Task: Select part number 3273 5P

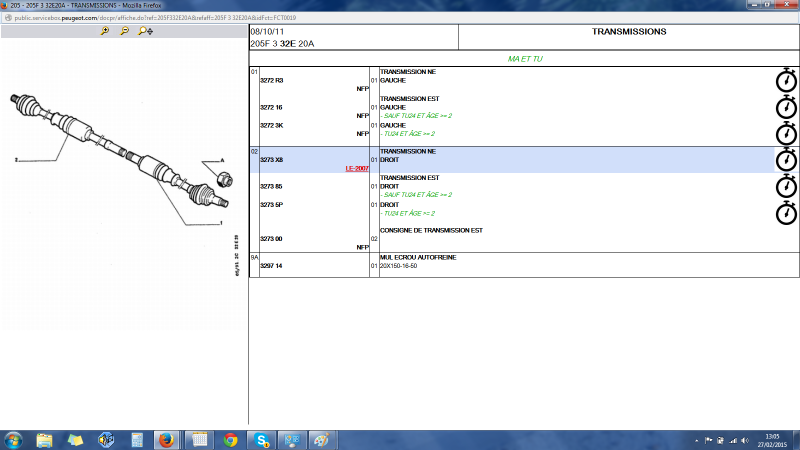Action: point(271,205)
